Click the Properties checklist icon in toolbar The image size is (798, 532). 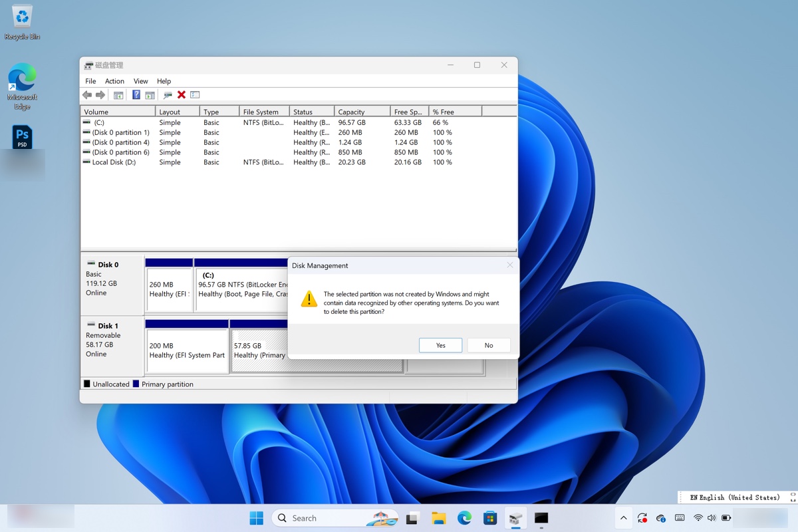(x=195, y=95)
